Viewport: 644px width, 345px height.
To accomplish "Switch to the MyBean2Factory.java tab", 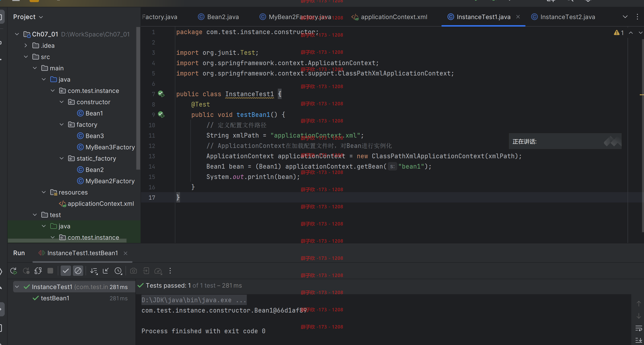I will [295, 17].
